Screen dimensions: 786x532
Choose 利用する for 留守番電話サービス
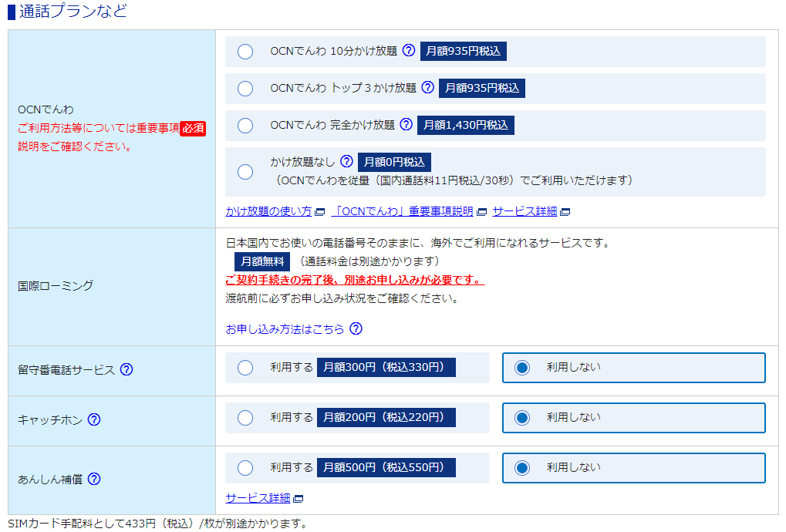(x=245, y=368)
